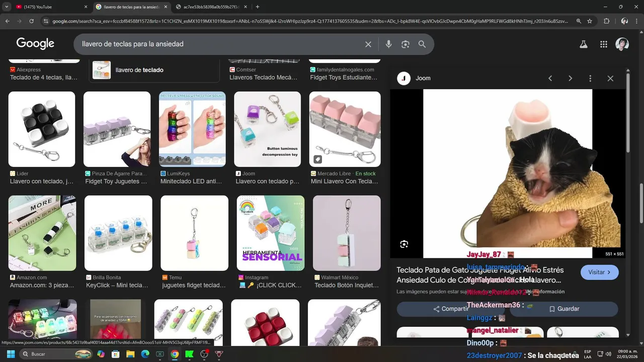Clear the search box text

pyautogui.click(x=368, y=44)
